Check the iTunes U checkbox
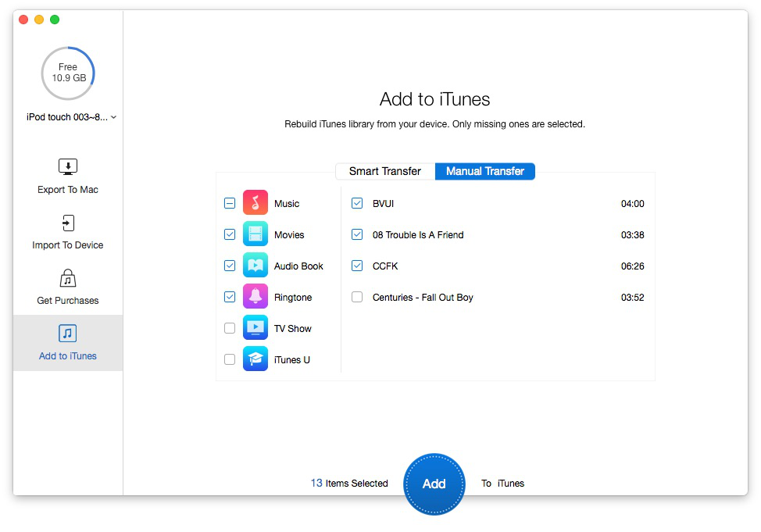The height and width of the screenshot is (532, 761). (x=230, y=359)
